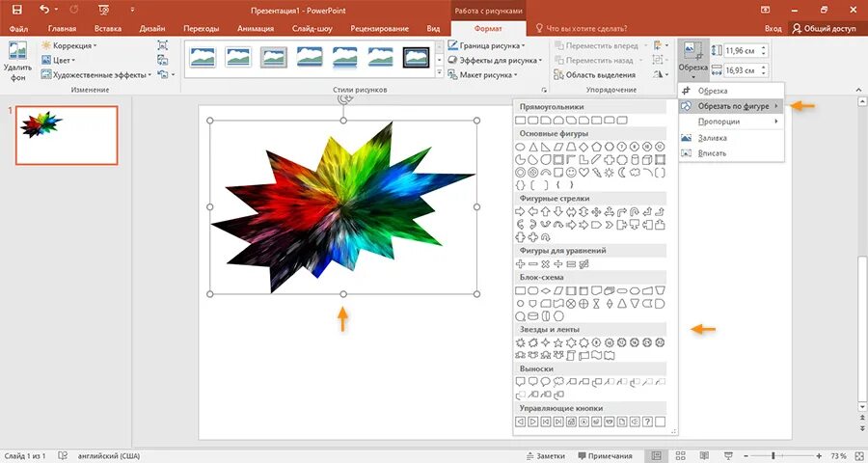This screenshot has width=868, height=463.
Task: Select the Sun shape
Action: (x=609, y=173)
